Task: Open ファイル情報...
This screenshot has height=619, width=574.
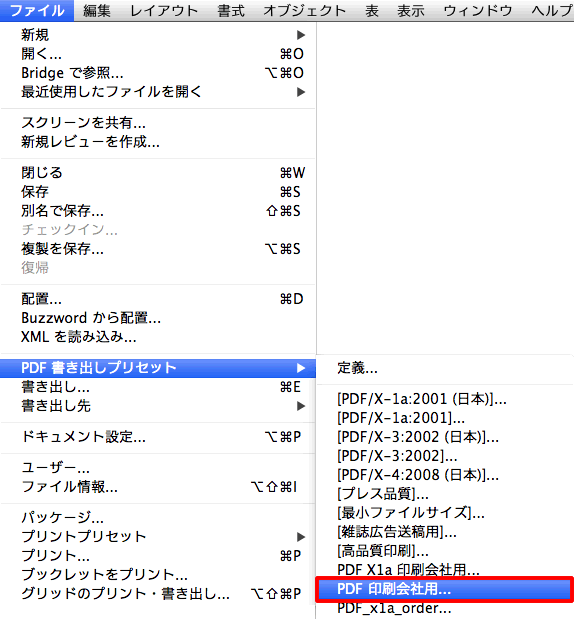Action: tap(158, 487)
